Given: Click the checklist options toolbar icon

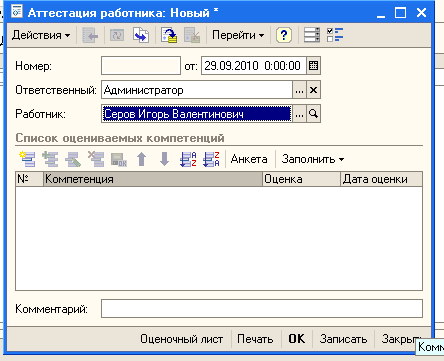Looking at the screenshot, I should [335, 35].
